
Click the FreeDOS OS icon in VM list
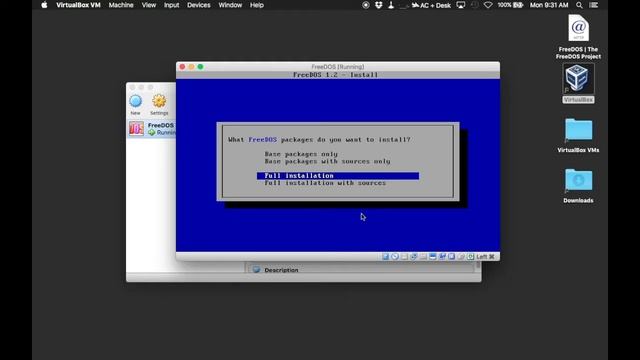click(x=136, y=129)
